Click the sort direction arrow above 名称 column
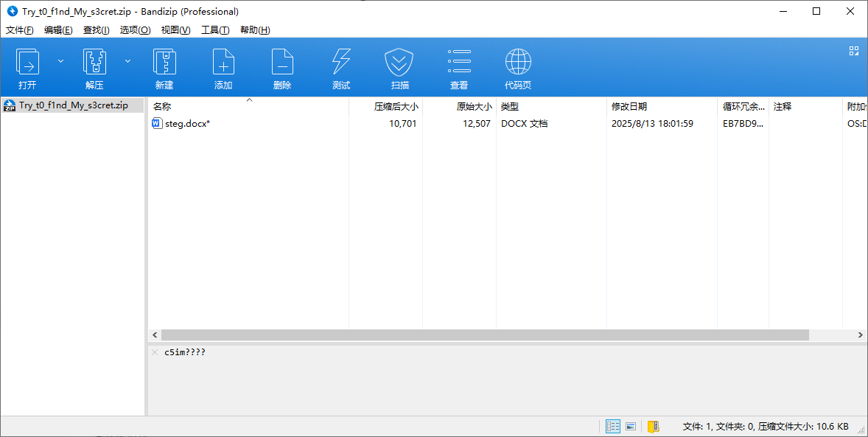The height and width of the screenshot is (437, 868). pyautogui.click(x=249, y=100)
